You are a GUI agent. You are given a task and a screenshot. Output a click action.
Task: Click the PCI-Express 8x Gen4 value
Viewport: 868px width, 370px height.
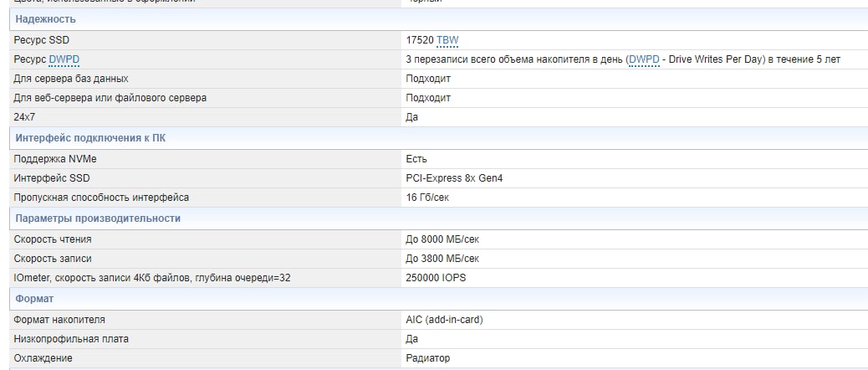point(454,178)
